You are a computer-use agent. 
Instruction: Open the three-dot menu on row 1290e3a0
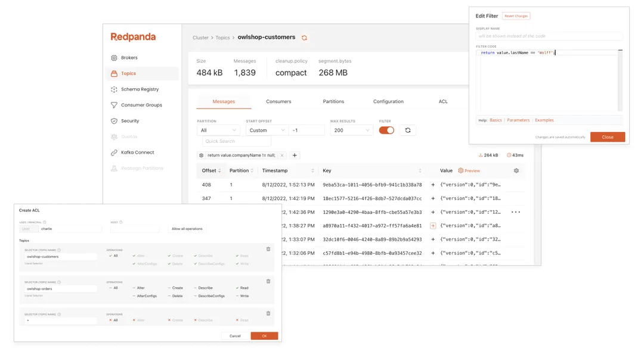tap(516, 212)
